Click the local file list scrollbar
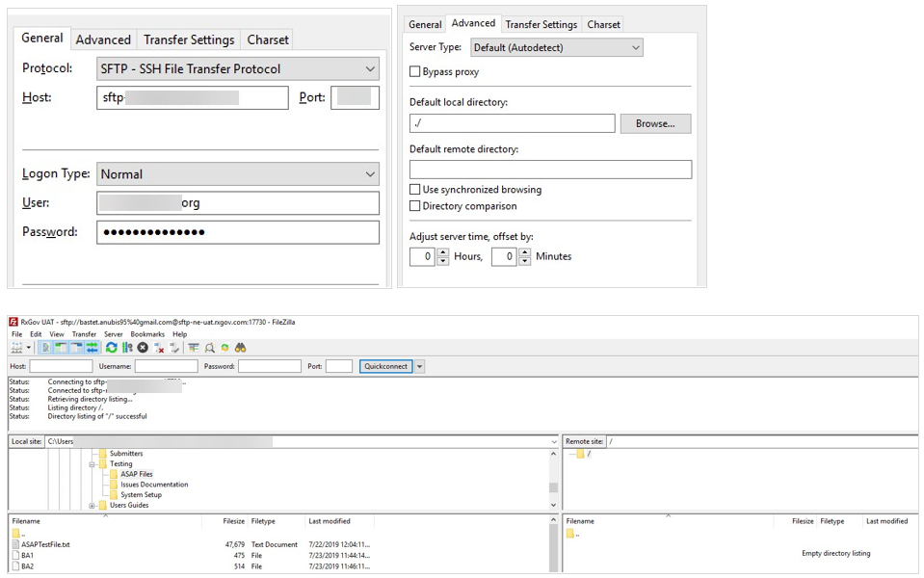The image size is (924, 578). point(553,543)
